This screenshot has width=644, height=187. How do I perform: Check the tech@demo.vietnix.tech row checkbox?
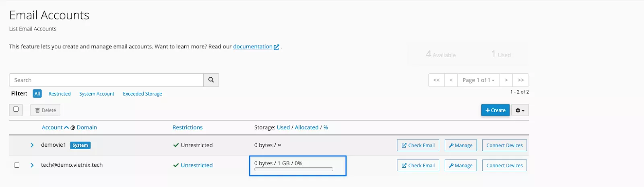tap(17, 165)
